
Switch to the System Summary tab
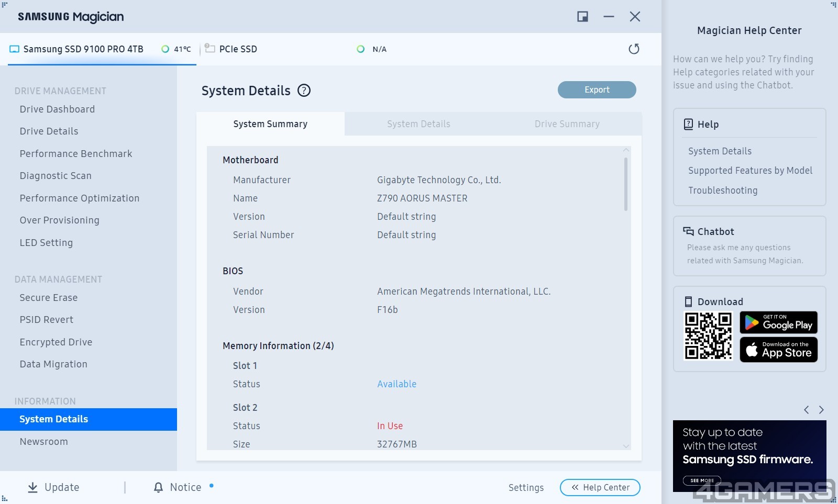pyautogui.click(x=270, y=124)
